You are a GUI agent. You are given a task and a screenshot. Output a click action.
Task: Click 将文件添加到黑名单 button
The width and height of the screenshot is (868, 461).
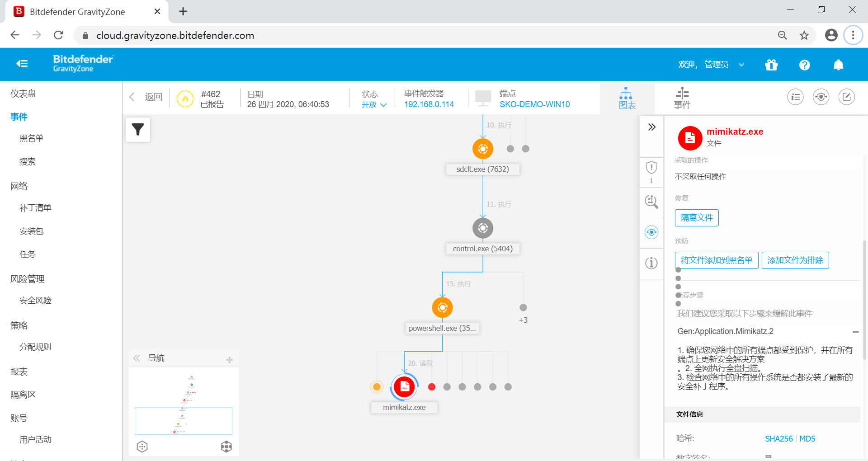(717, 260)
